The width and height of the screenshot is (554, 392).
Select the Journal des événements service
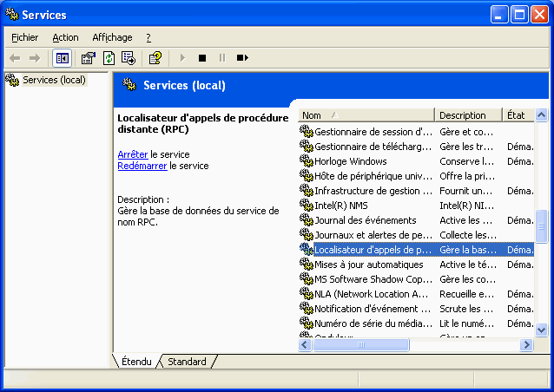click(x=417, y=220)
